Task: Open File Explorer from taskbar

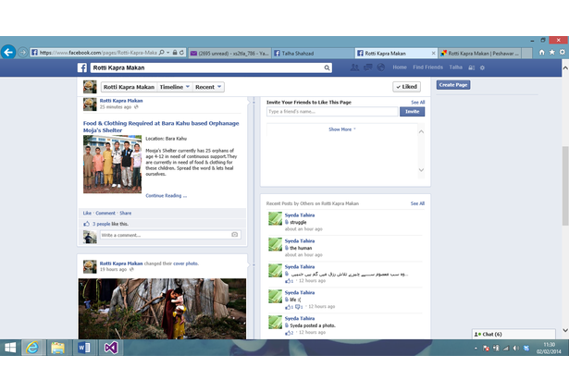Action: click(x=57, y=348)
